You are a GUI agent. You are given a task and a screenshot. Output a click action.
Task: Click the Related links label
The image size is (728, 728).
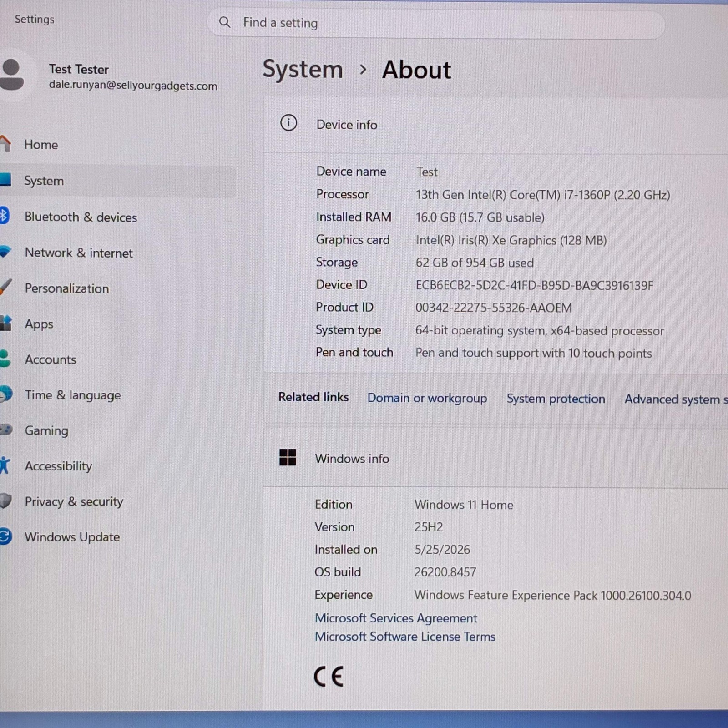(313, 397)
